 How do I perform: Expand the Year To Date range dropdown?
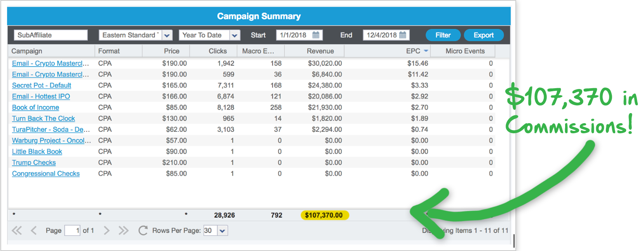(x=235, y=35)
